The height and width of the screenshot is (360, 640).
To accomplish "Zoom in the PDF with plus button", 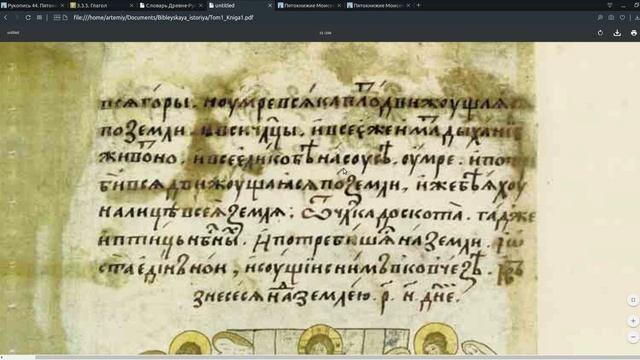I will 633,321.
